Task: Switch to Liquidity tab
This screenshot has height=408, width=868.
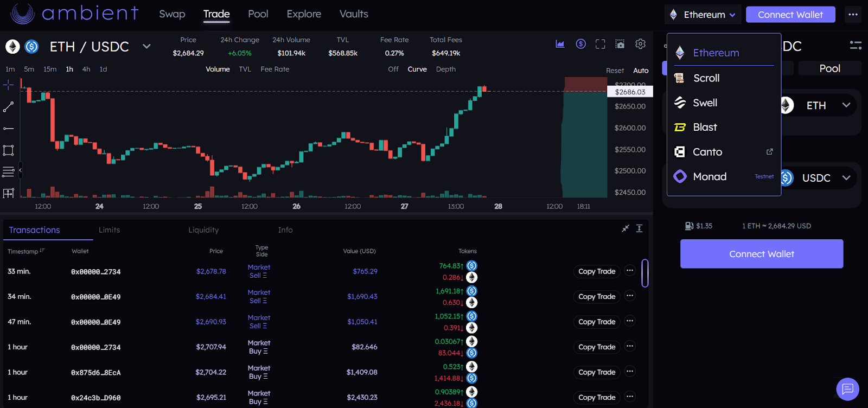Action: click(x=203, y=230)
